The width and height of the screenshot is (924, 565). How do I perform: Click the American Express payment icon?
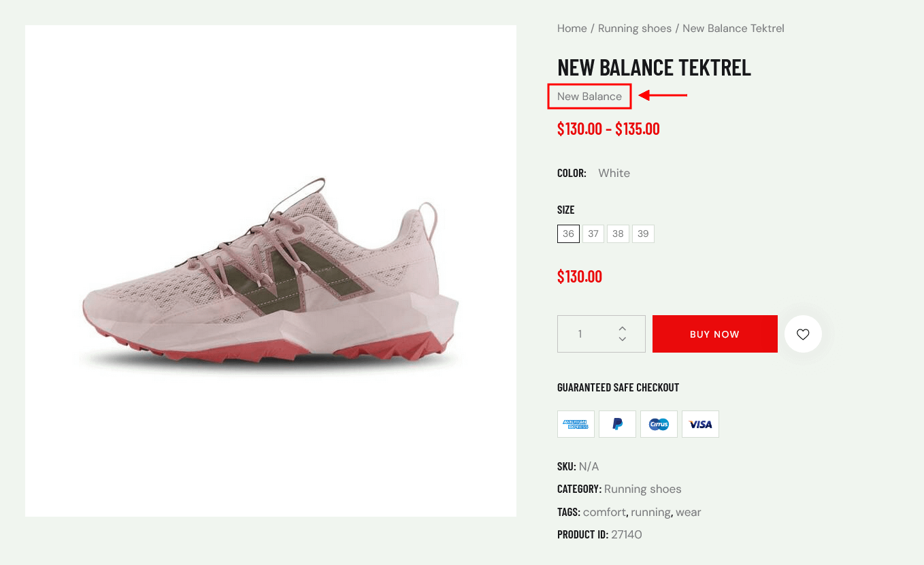576,424
